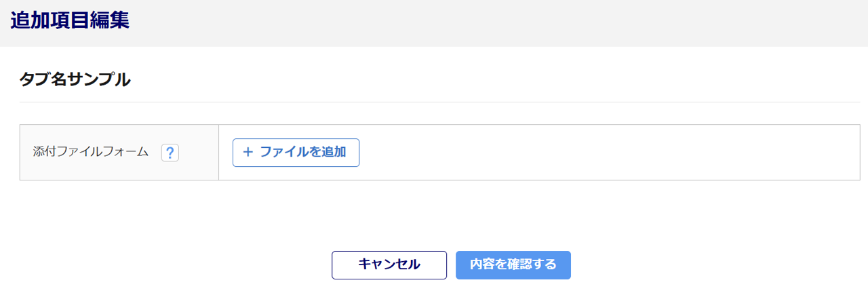Click the タブ名サンプル section title
Image resolution: width=868 pixels, height=293 pixels.
click(75, 79)
